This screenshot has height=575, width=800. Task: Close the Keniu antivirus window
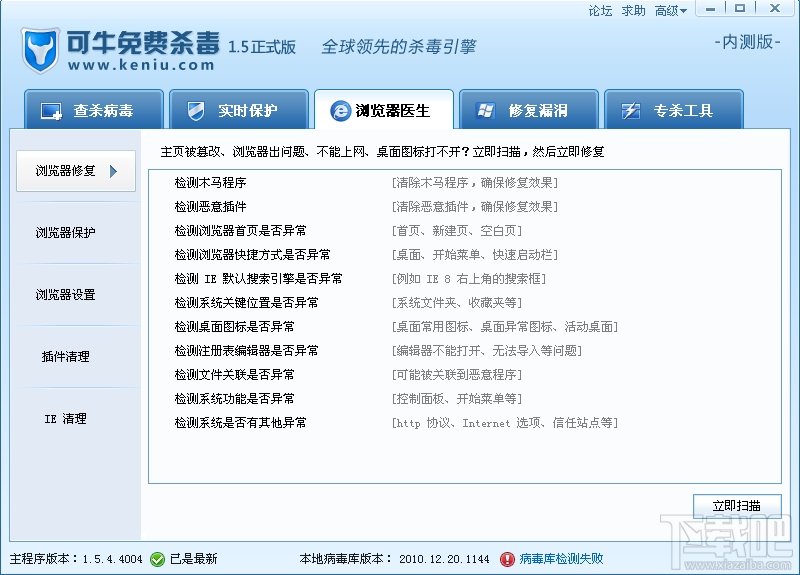click(x=775, y=9)
